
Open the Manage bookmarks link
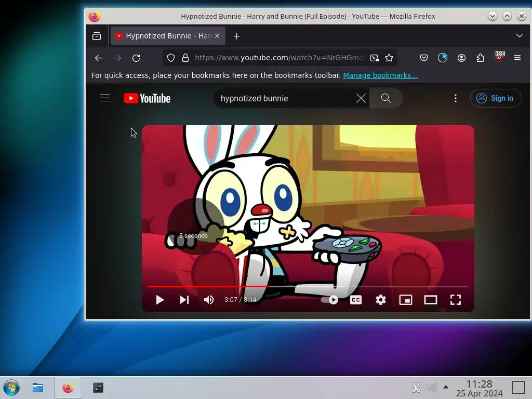[x=380, y=75]
